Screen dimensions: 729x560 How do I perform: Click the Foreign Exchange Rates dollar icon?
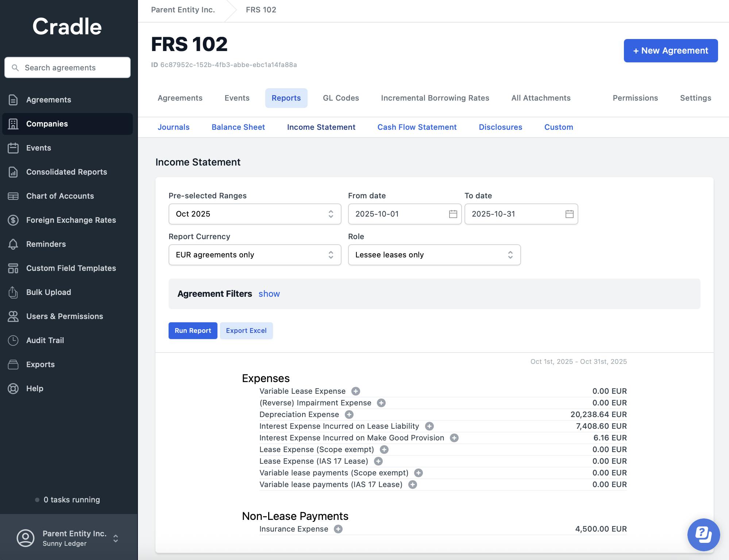[13, 220]
